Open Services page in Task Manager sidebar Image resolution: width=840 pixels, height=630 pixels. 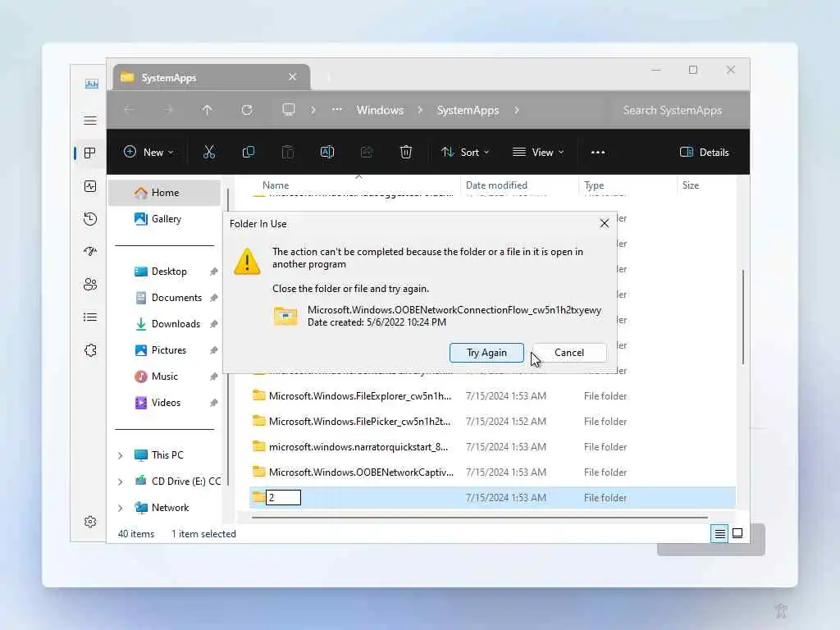pyautogui.click(x=90, y=349)
